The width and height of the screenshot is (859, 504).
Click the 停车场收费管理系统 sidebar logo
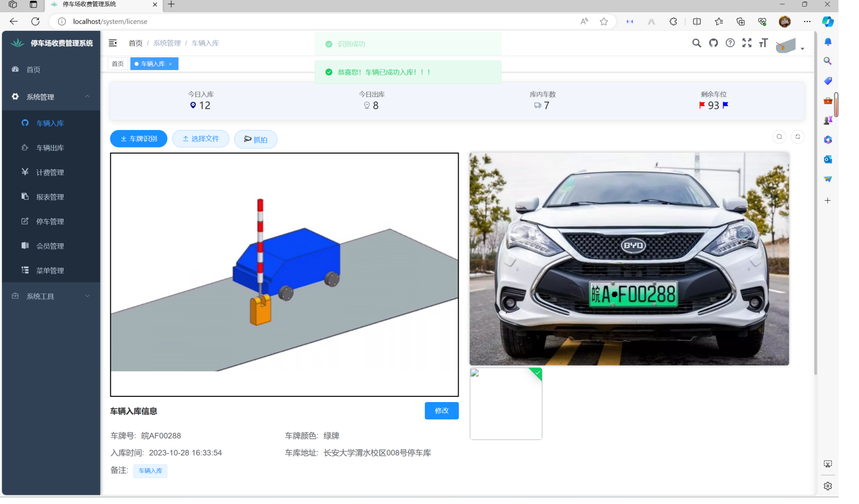click(51, 43)
